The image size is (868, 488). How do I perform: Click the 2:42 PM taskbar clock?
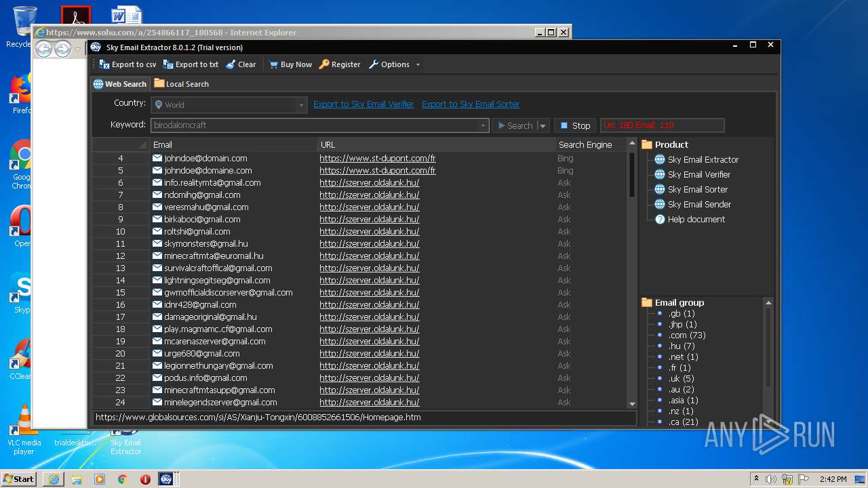coord(833,479)
